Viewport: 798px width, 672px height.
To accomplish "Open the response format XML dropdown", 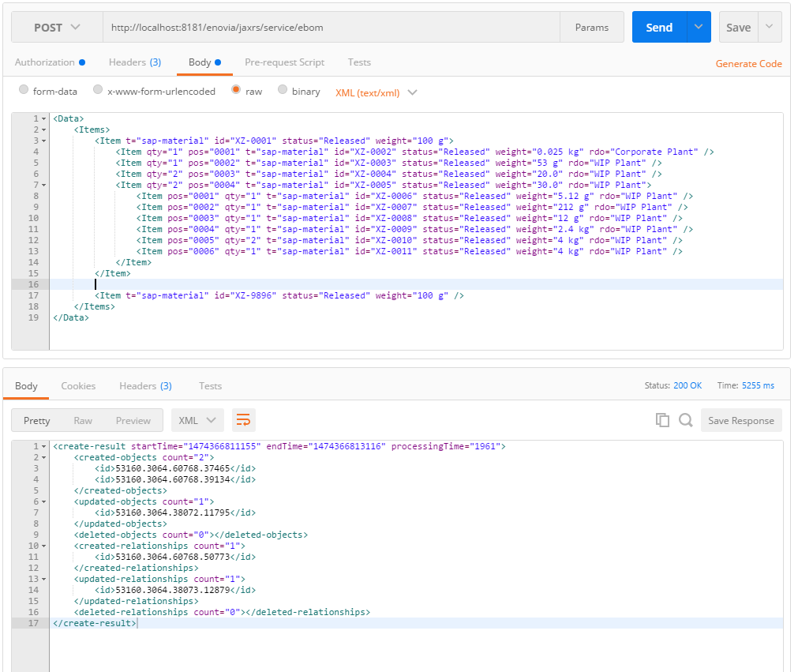I will (x=197, y=420).
